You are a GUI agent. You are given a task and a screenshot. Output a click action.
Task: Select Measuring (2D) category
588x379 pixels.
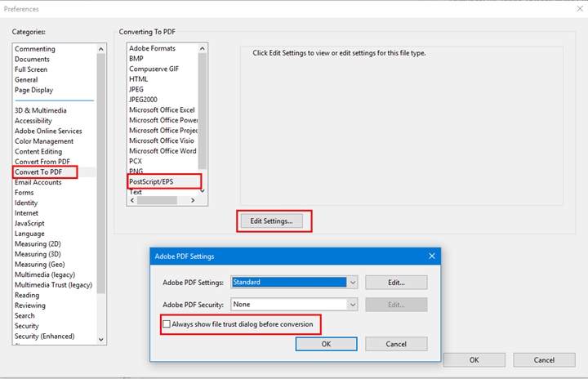pos(38,244)
